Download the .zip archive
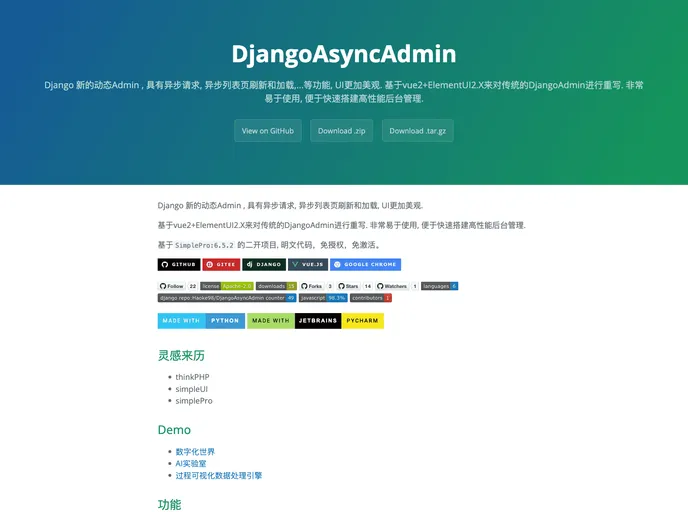This screenshot has height=512, width=688. pyautogui.click(x=341, y=131)
